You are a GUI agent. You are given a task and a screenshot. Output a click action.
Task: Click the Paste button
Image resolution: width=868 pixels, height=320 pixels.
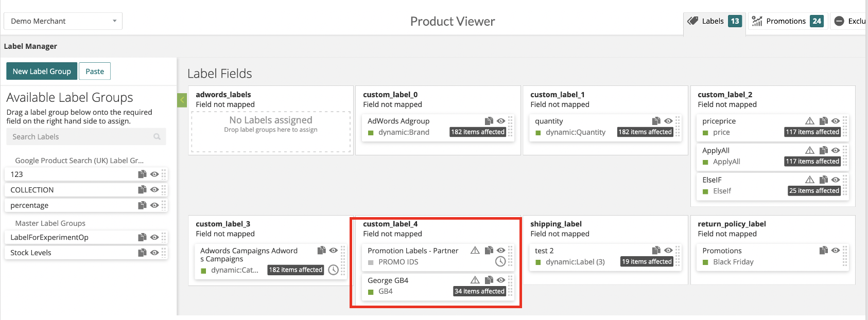[x=95, y=72]
